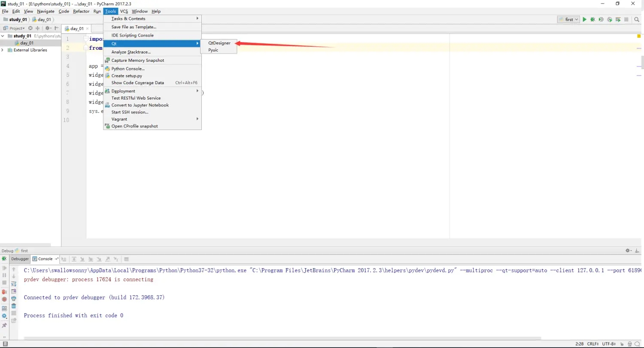The width and height of the screenshot is (644, 348).
Task: Click fold marker on line 1 import
Action: (86, 39)
